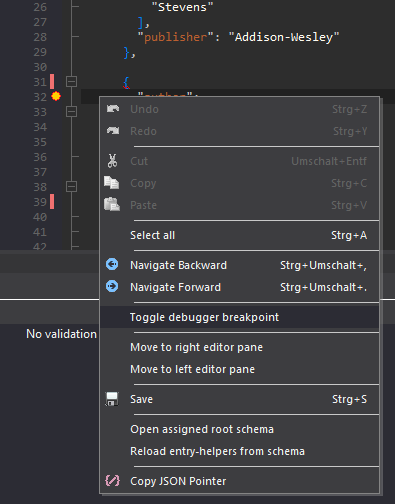Click the Paste clipboard icon
Image resolution: width=395 pixels, height=504 pixels.
112,204
